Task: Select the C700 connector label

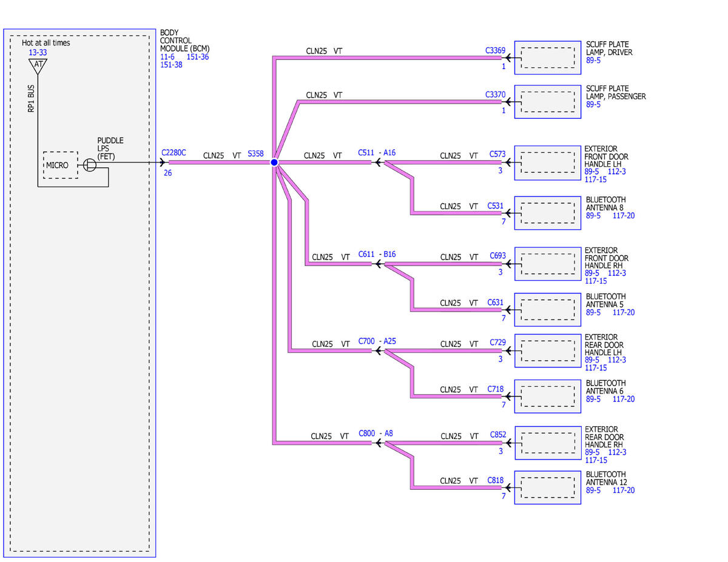Action: click(366, 341)
